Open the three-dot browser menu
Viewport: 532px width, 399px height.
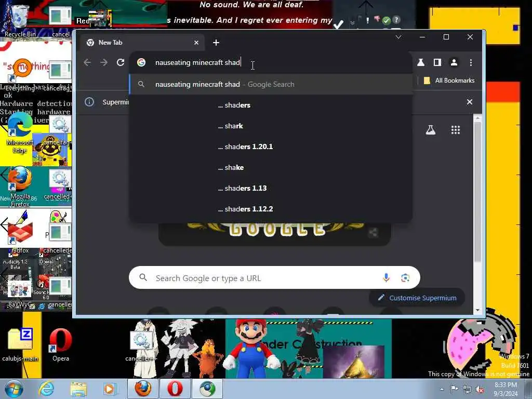coord(471,62)
